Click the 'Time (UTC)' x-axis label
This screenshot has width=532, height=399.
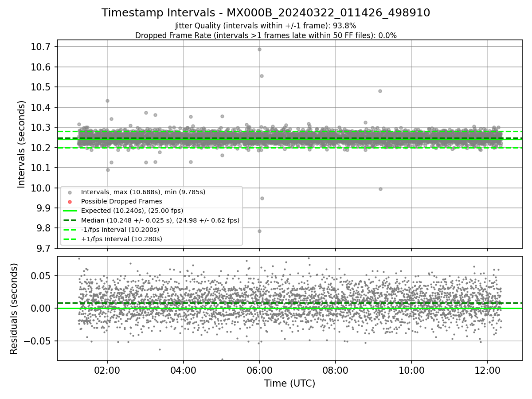(x=289, y=383)
